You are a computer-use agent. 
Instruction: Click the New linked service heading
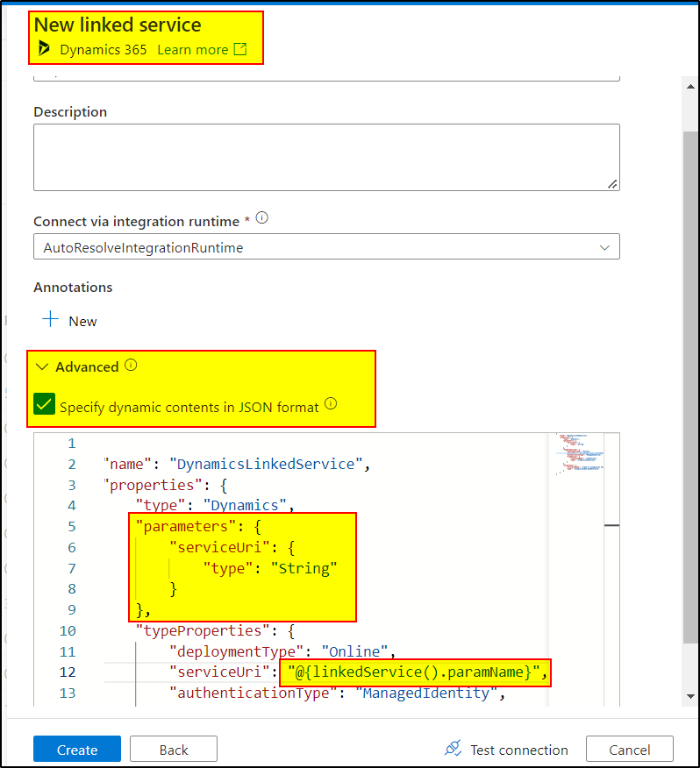(x=118, y=25)
